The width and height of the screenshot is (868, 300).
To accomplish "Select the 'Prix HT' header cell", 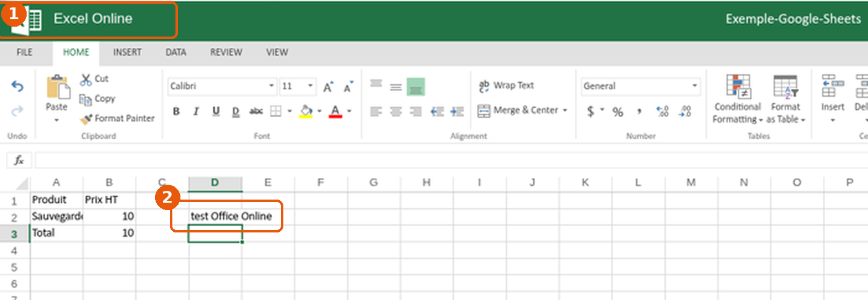I will pos(109,200).
